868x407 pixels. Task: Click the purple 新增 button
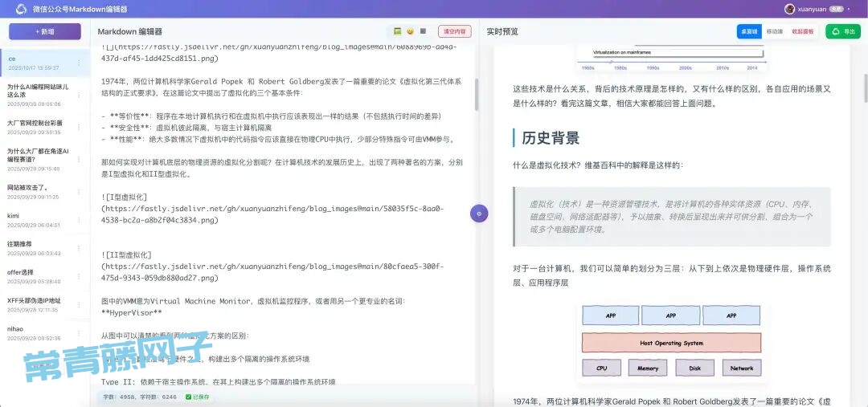coord(45,31)
